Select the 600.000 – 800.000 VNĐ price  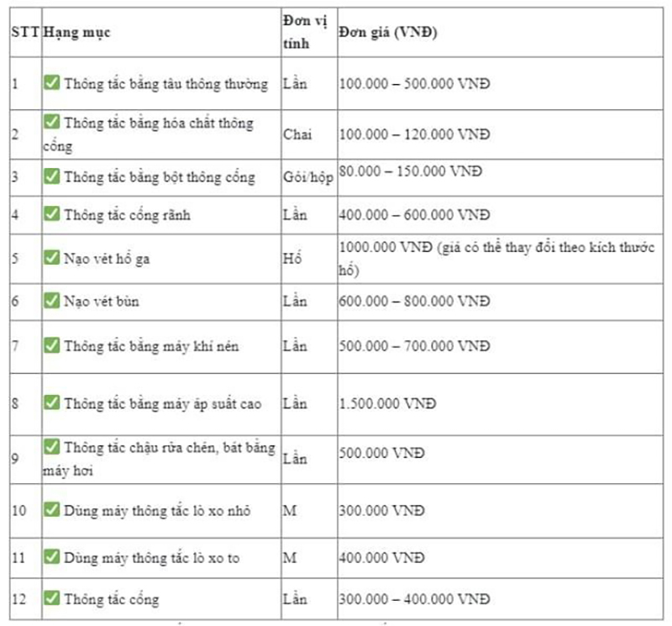click(414, 301)
